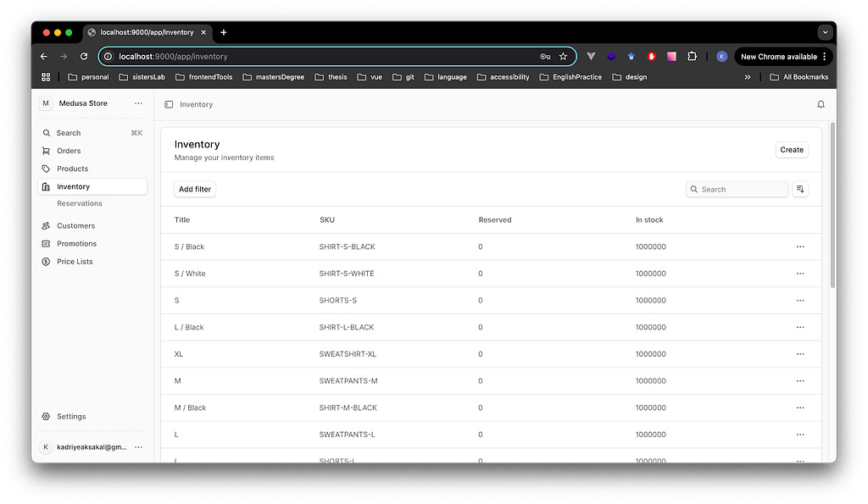Image resolution: width=868 pixels, height=504 pixels.
Task: Open the Chrome three-dot menu
Action: [x=824, y=57]
